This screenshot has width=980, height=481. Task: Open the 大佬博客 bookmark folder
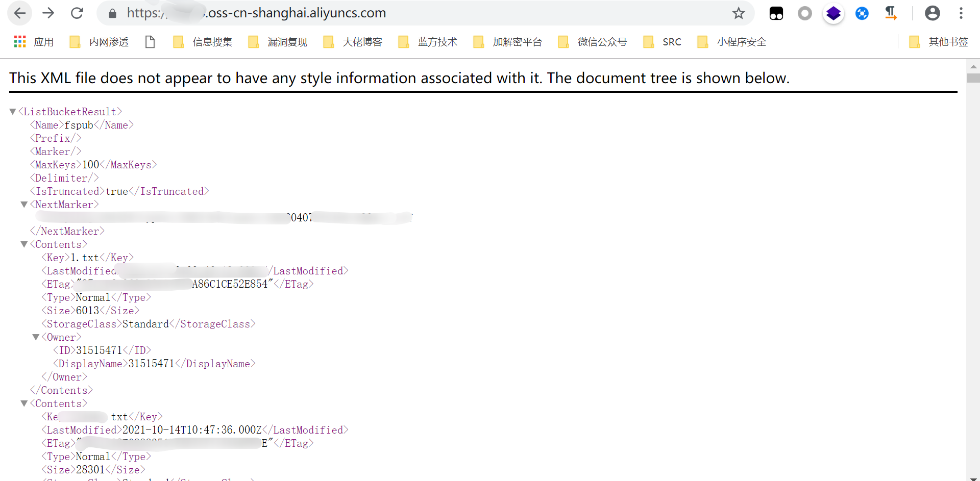tap(353, 42)
